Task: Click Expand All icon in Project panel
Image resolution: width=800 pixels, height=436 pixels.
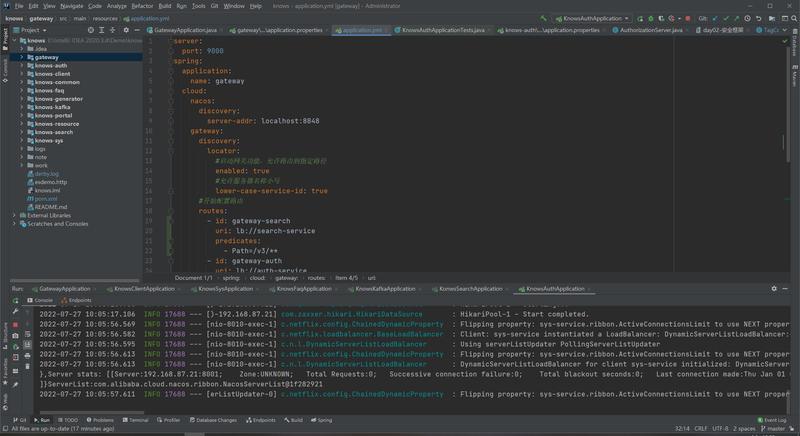Action: [x=102, y=30]
